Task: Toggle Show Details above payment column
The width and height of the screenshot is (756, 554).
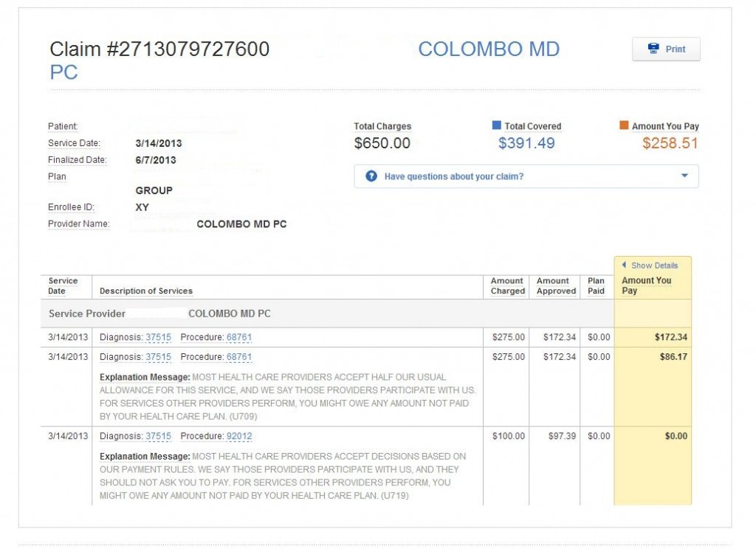Action: tap(653, 266)
